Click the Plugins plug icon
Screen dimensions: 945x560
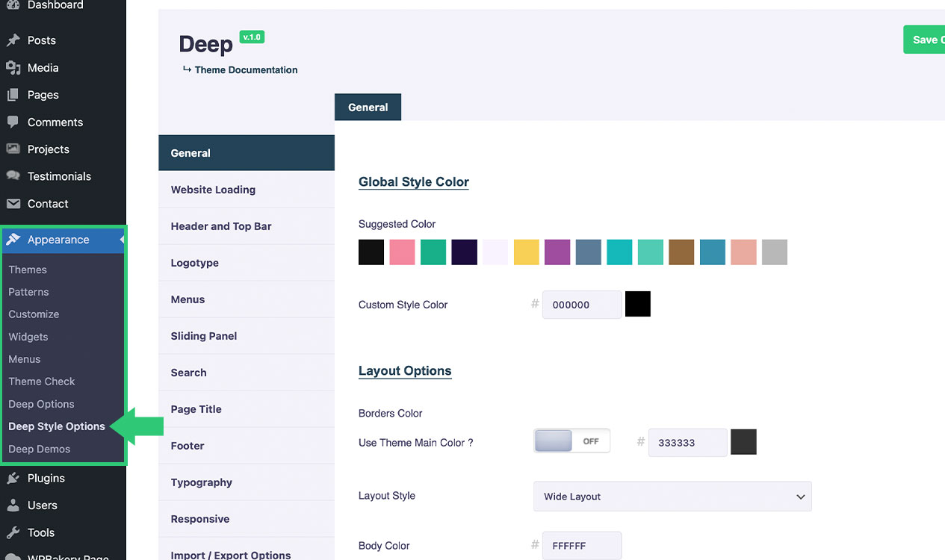pos(13,479)
